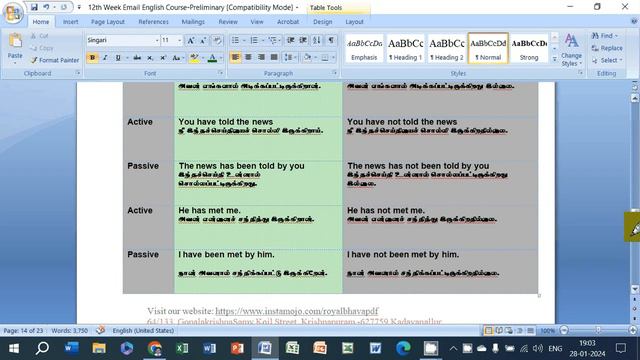Open the Font dialog launcher
The width and height of the screenshot is (640, 360).
click(x=220, y=73)
